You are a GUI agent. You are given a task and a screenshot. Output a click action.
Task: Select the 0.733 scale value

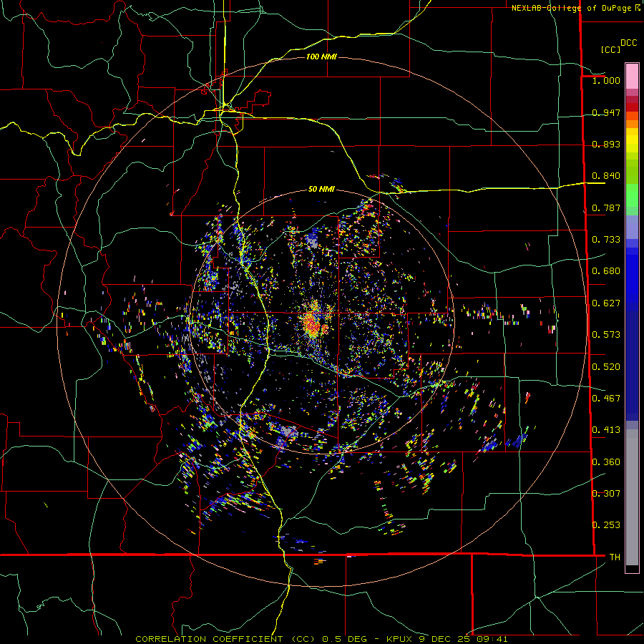[x=606, y=240]
